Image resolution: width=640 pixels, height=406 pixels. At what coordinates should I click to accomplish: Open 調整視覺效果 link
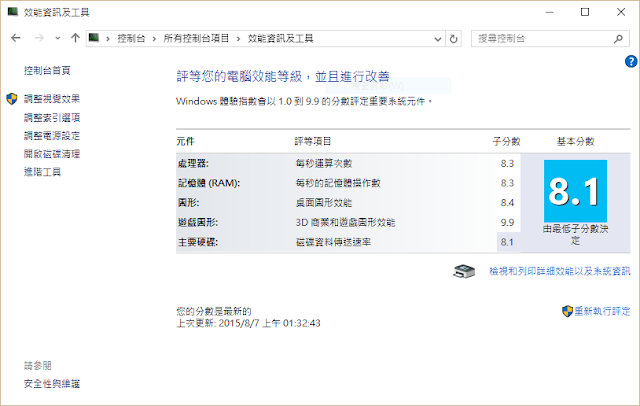pos(52,99)
